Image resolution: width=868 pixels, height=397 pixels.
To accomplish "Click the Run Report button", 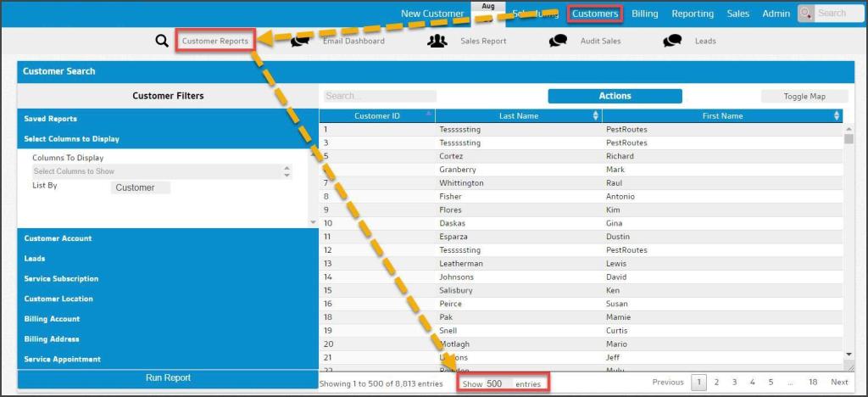I will (x=168, y=378).
